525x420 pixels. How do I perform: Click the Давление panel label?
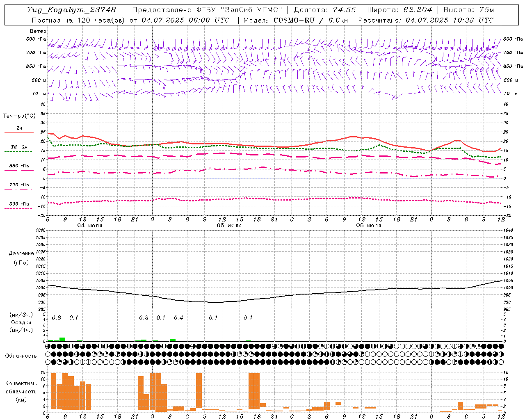click(21, 253)
